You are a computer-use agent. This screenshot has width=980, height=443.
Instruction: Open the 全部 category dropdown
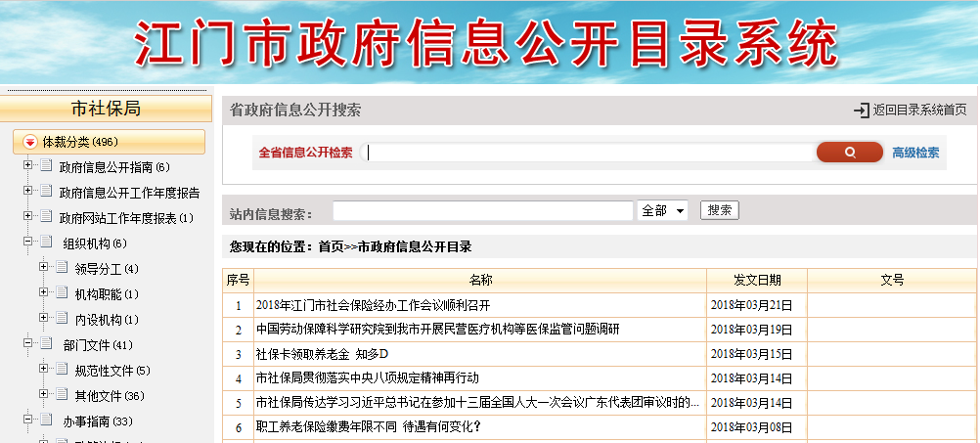(x=663, y=210)
